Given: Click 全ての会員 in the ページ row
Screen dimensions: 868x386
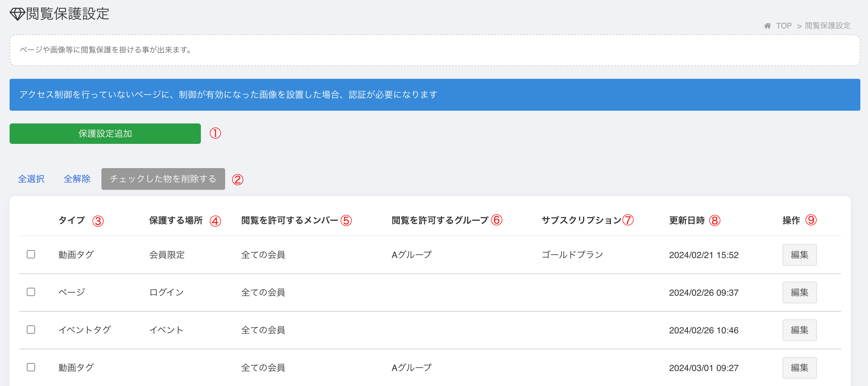Looking at the screenshot, I should 263,292.
